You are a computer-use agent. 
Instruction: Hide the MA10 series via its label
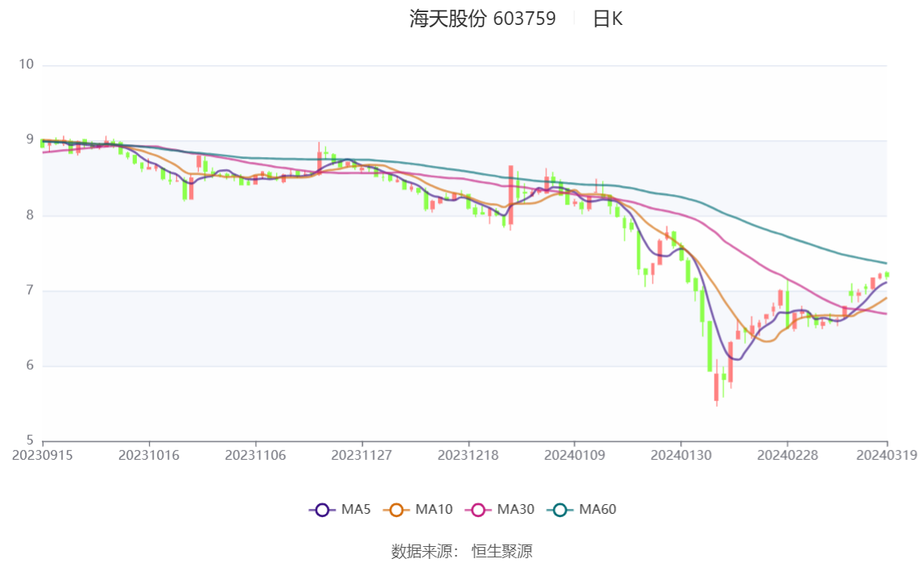click(434, 509)
